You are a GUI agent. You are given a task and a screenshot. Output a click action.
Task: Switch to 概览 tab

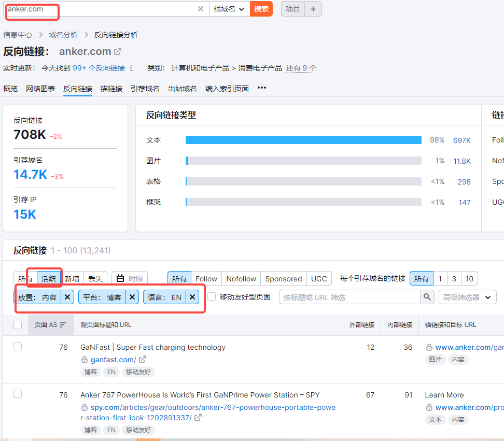[10, 89]
